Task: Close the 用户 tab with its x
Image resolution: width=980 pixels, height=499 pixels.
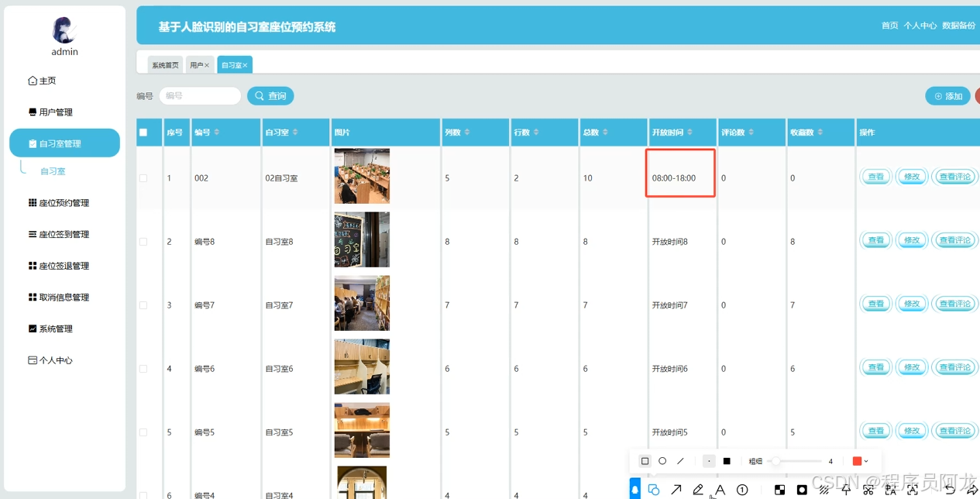Action: 207,66
